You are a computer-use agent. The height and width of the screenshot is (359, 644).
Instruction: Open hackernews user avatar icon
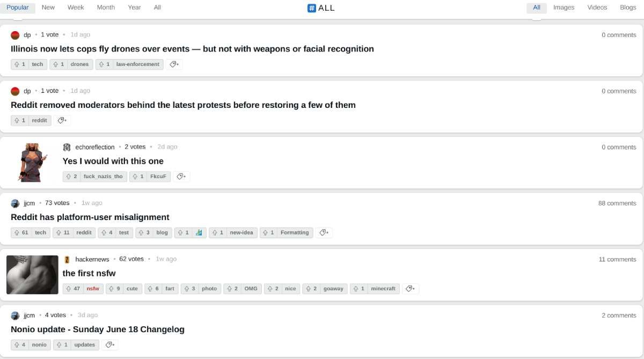coord(67,259)
